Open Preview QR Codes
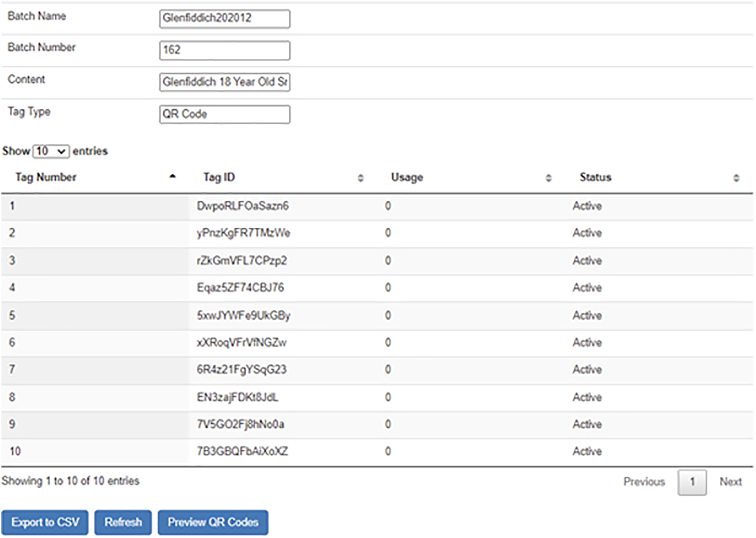Screen dimensions: 756x538 click(212, 522)
